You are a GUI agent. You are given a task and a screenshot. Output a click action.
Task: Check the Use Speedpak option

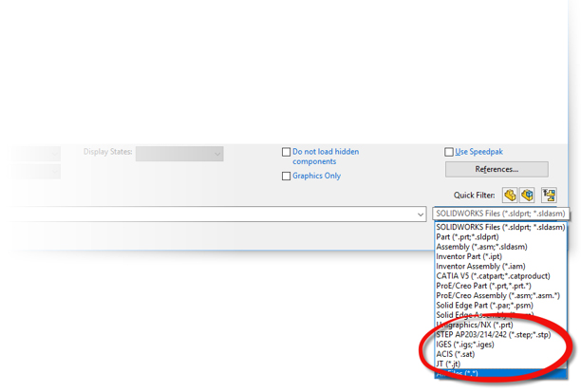point(449,152)
